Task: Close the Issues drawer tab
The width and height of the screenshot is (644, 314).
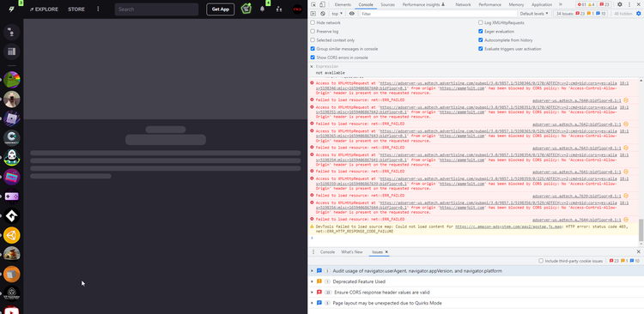Action: tap(386, 252)
